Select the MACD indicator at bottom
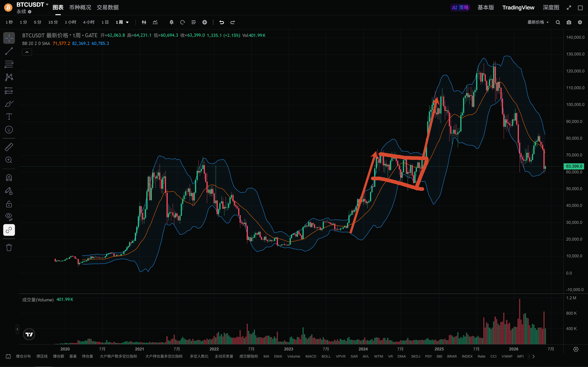 [x=311, y=356]
